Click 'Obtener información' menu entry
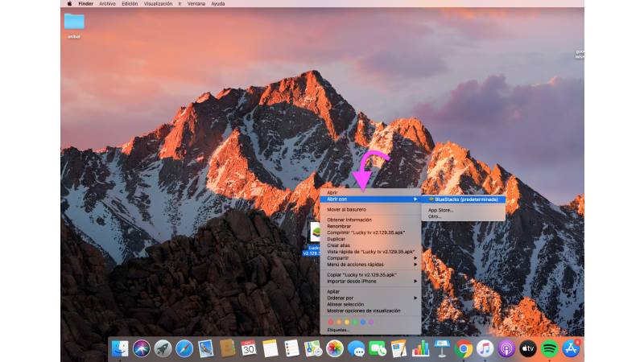Image resolution: width=644 pixels, height=362 pixels. [349, 220]
